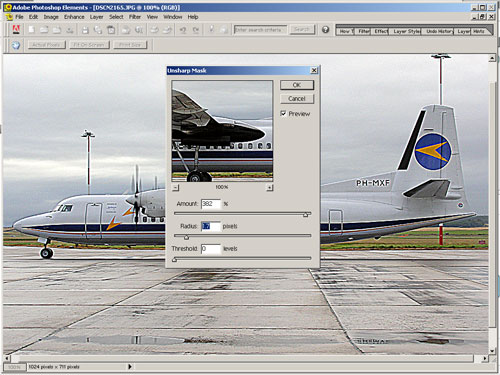500x375 pixels.
Task: Click in the Threshold levels field
Action: click(x=211, y=249)
